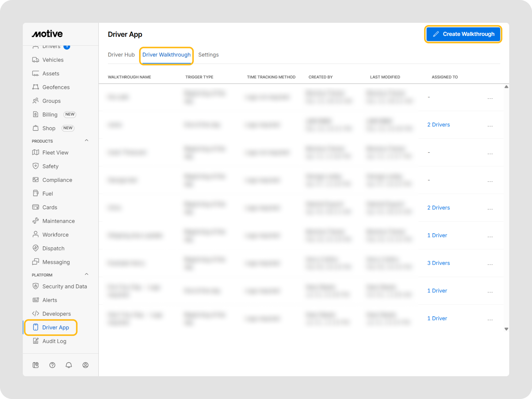Click the Create Walkthrough button

(463, 34)
